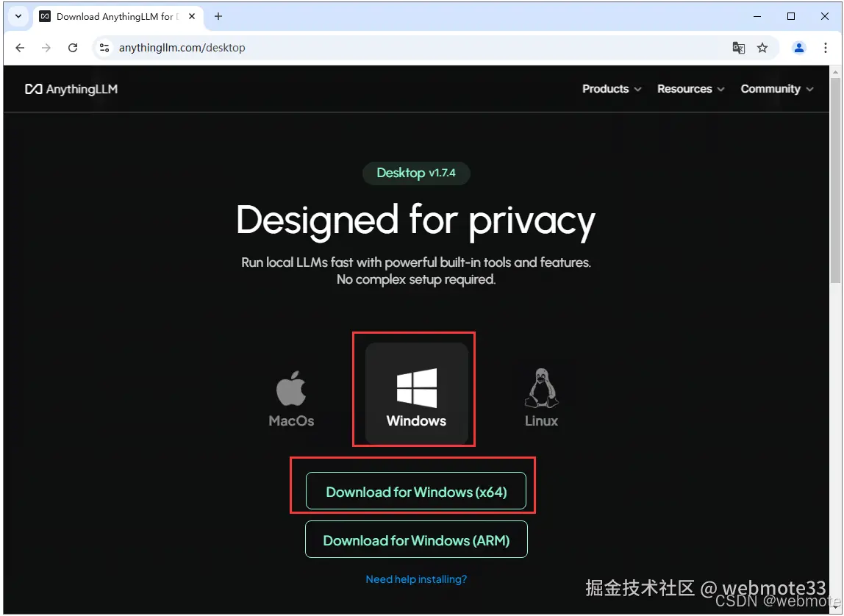Viewport: 844px width, 616px height.
Task: Click Download for Windows (x64)
Action: tap(416, 490)
